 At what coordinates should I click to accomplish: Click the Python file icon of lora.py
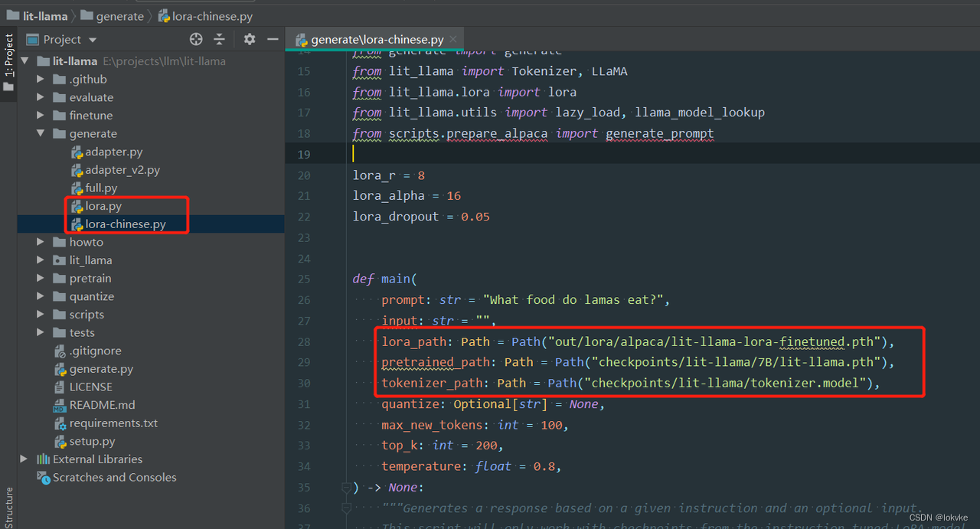coord(77,206)
